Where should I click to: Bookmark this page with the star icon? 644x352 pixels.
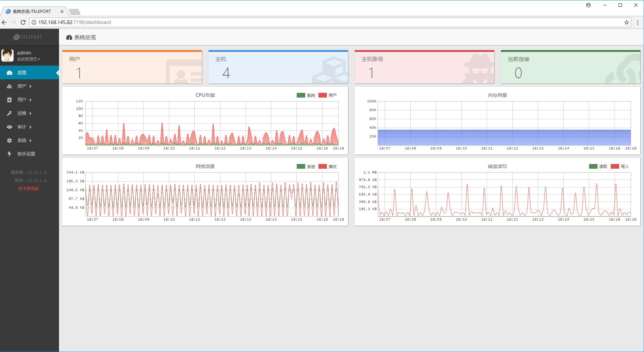[x=627, y=22]
